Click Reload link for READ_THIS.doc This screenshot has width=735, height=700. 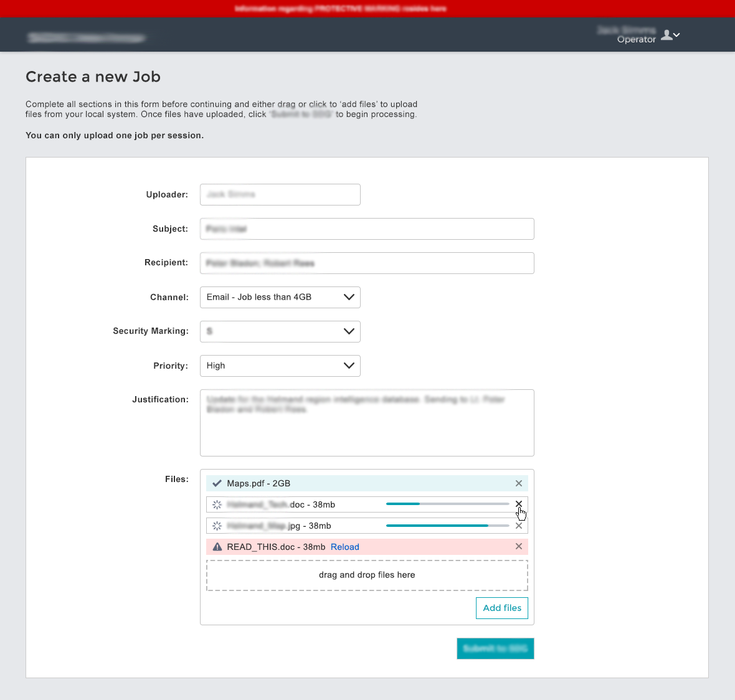(x=344, y=547)
